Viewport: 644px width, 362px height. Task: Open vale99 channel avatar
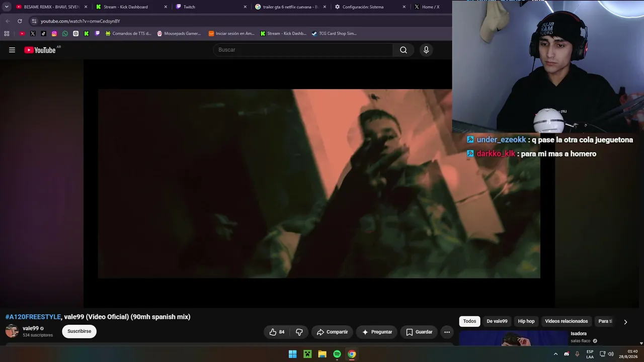click(12, 331)
